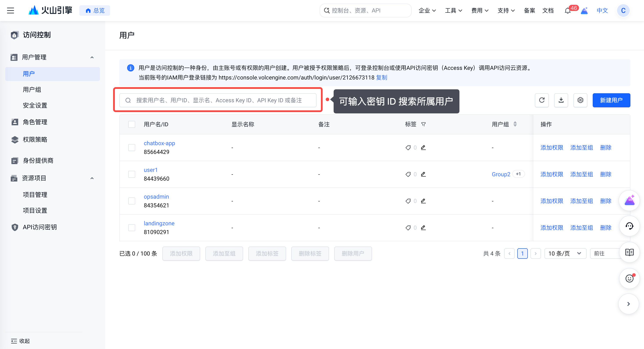Open the documentation book button
Viewport: 644px width, 349px height.
pyautogui.click(x=629, y=252)
